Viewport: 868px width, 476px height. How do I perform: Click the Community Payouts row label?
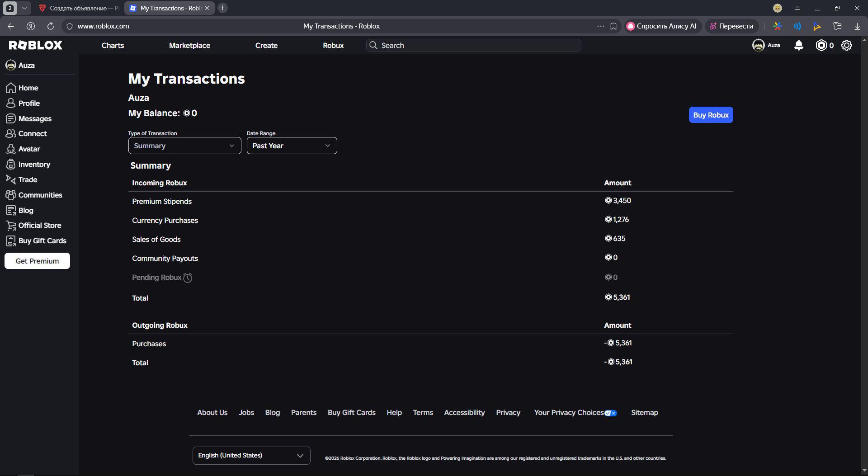[x=165, y=259]
